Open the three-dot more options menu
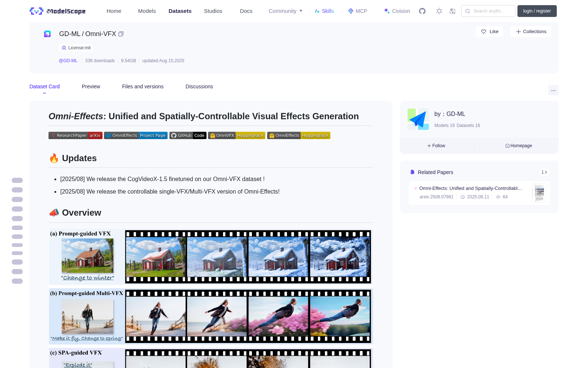This screenshot has width=588, height=368. click(x=553, y=90)
